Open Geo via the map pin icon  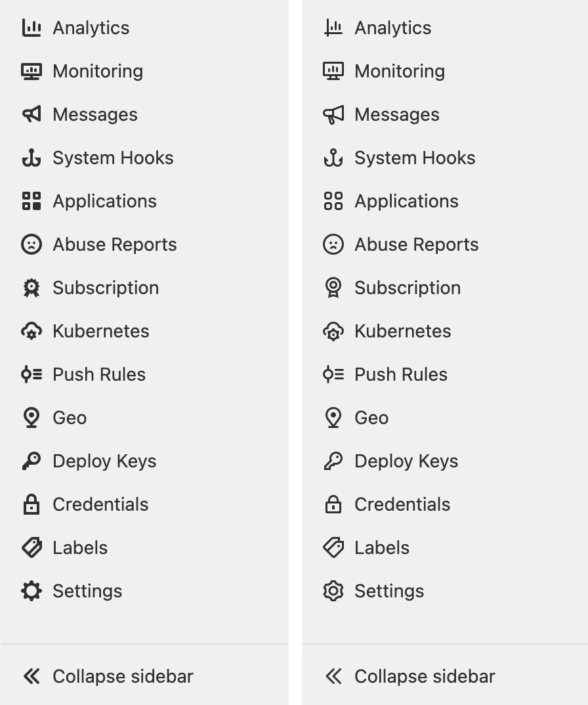pos(31,417)
